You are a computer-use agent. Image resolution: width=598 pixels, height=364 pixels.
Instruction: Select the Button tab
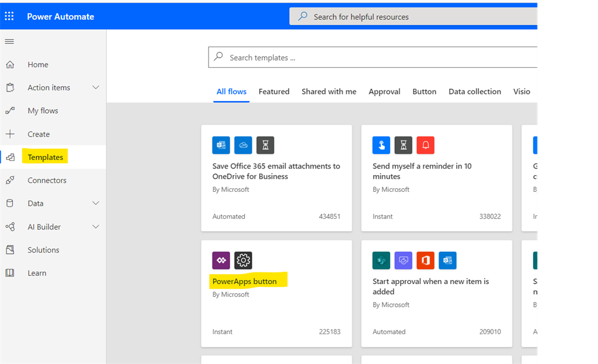coord(424,92)
